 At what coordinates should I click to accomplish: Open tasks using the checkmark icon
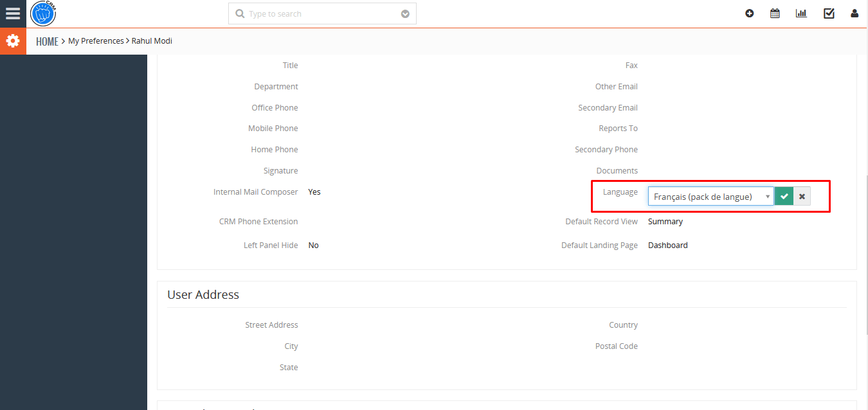[828, 13]
